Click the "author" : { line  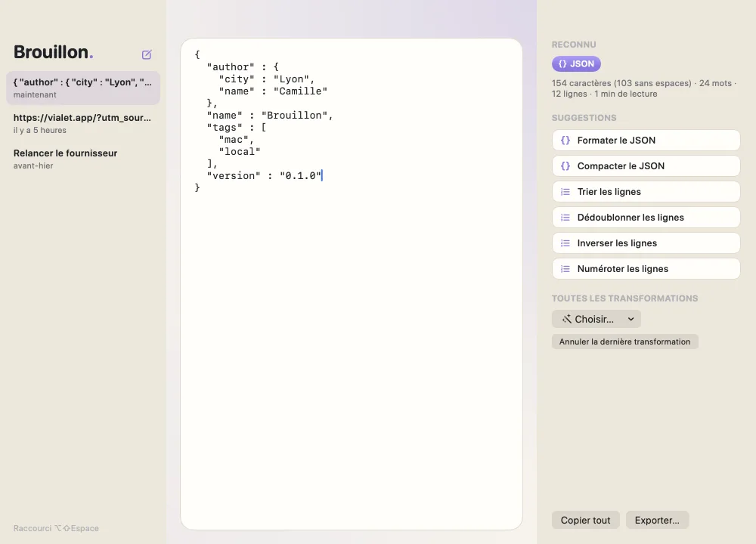tap(243, 67)
